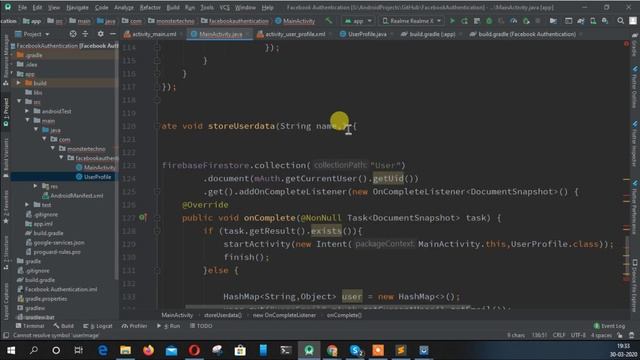Switch to UserProfile.java tab
Viewport: 640px width, 360px height.
363,34
